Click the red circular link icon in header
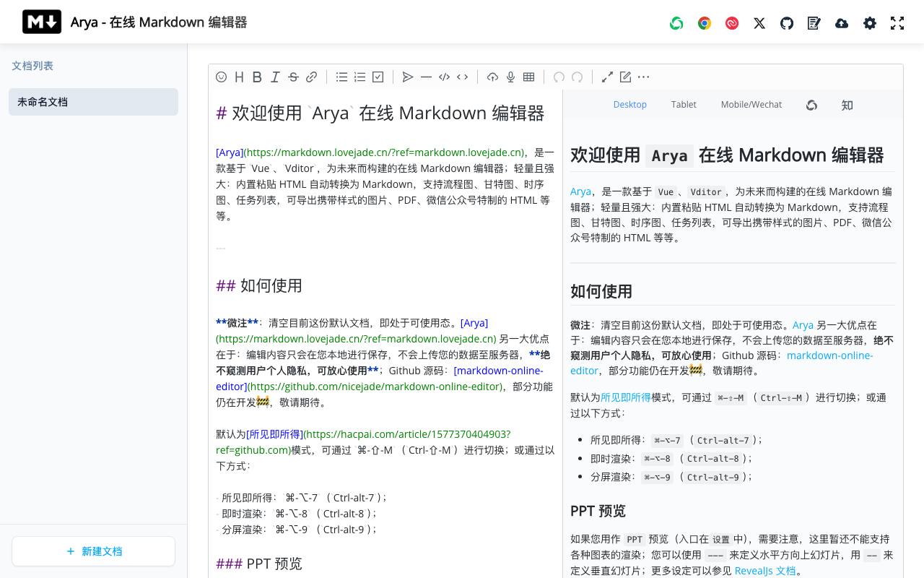Viewport: 924px width, 578px height. coord(732,23)
